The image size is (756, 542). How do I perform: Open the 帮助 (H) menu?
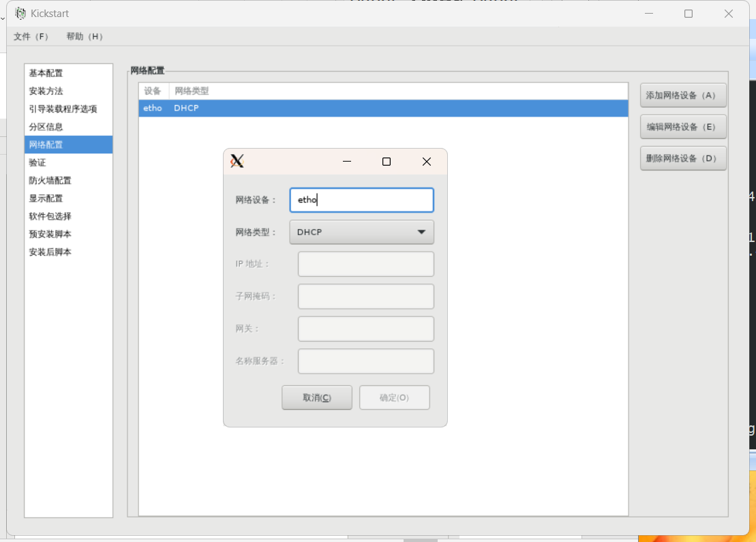coord(85,37)
